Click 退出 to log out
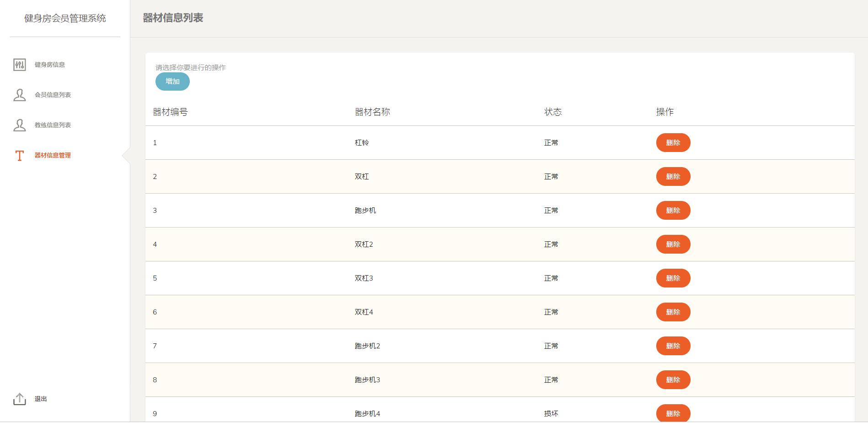This screenshot has height=423, width=868. coord(41,399)
